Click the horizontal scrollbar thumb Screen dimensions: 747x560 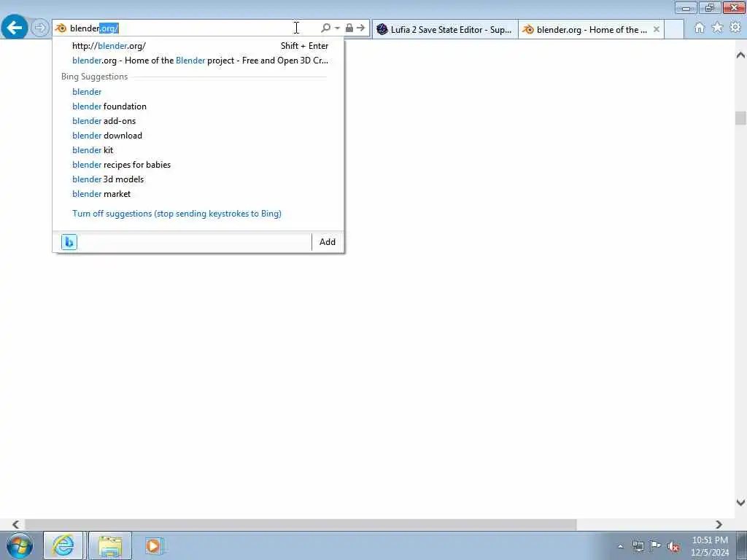point(301,524)
